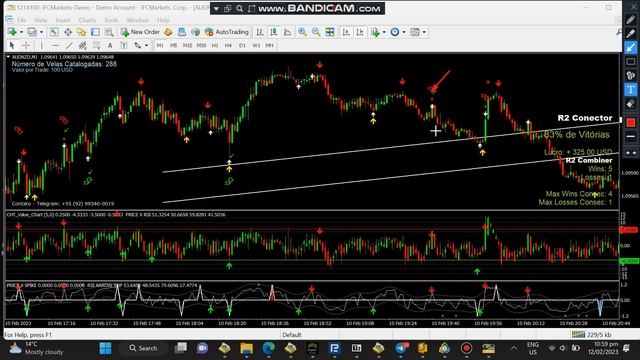Open the Profiles tool

coord(32,32)
